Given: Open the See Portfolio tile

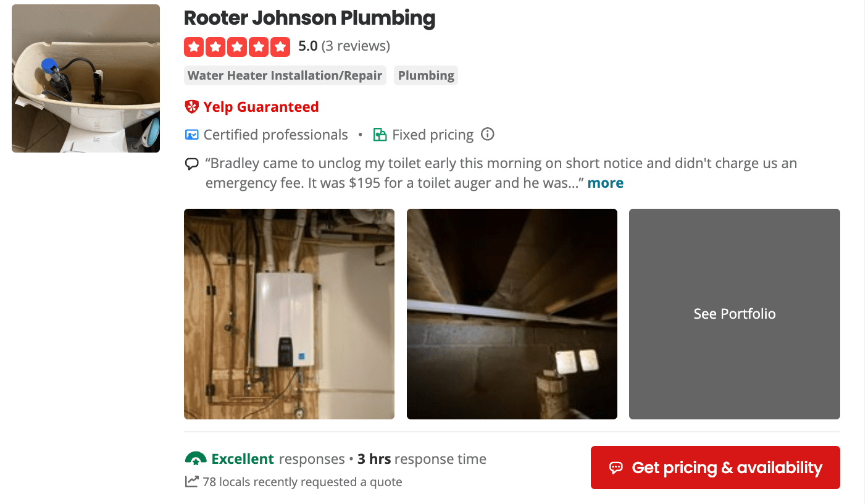Looking at the screenshot, I should pyautogui.click(x=735, y=314).
